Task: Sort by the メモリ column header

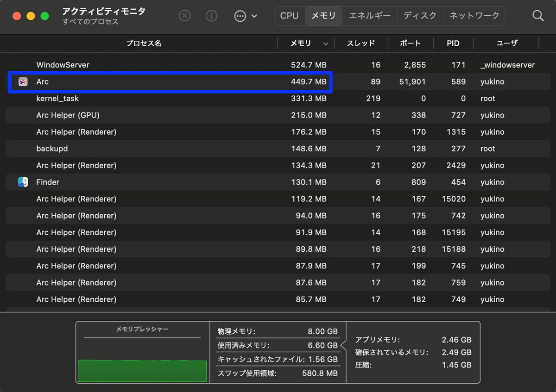Action: (x=301, y=44)
